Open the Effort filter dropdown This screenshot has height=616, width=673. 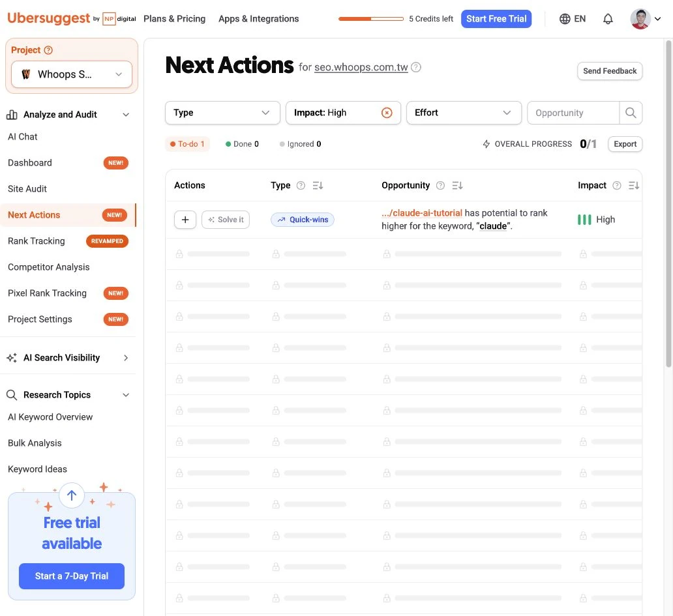pyautogui.click(x=464, y=113)
